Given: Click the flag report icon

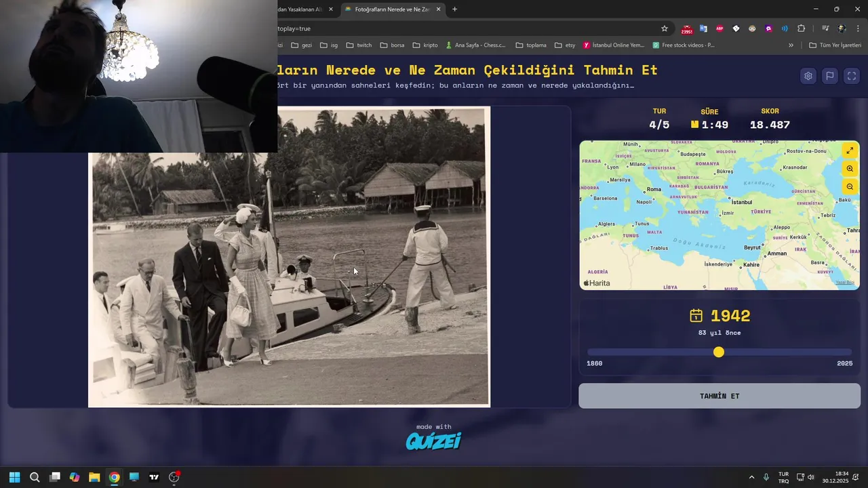Looking at the screenshot, I should coord(829,76).
